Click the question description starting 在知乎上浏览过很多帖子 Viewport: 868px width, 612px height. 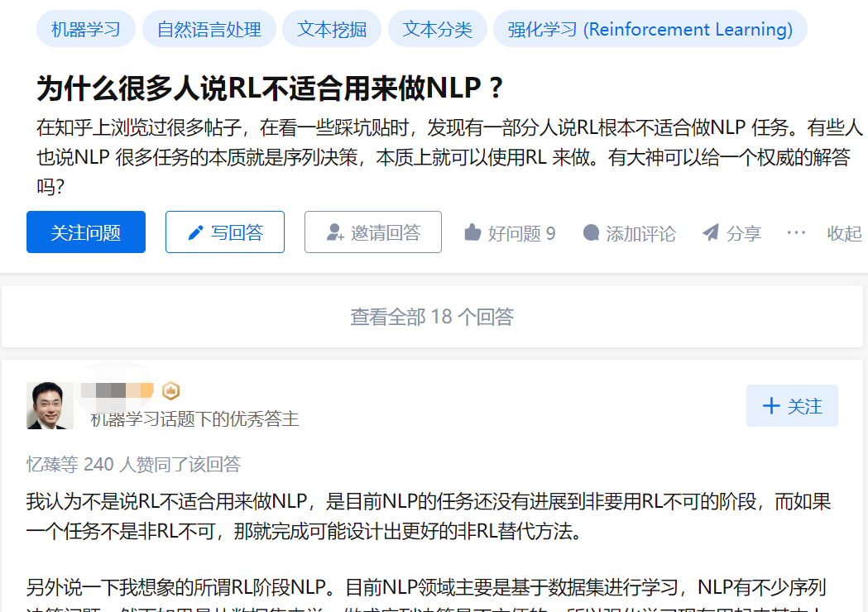[449, 157]
